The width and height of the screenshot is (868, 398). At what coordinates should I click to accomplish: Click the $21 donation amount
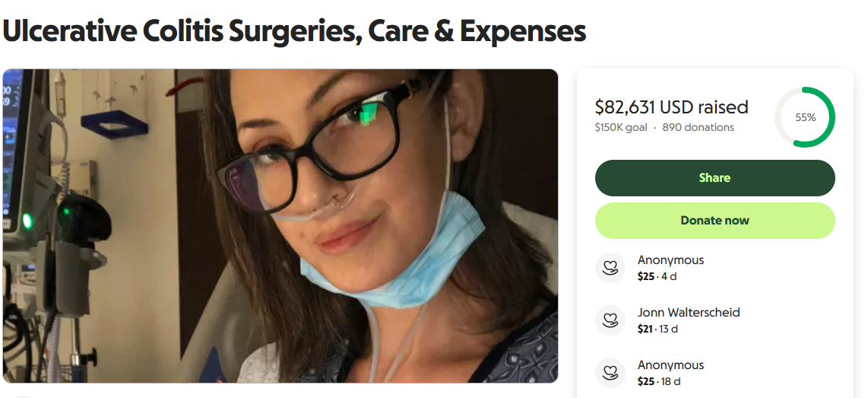(x=645, y=330)
